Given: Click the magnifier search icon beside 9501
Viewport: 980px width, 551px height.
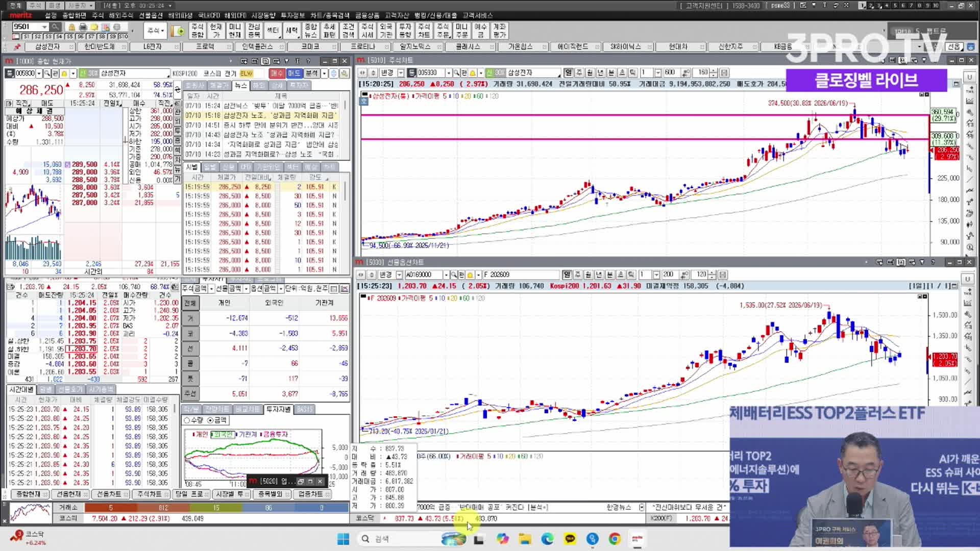Looking at the screenshot, I should [x=55, y=27].
